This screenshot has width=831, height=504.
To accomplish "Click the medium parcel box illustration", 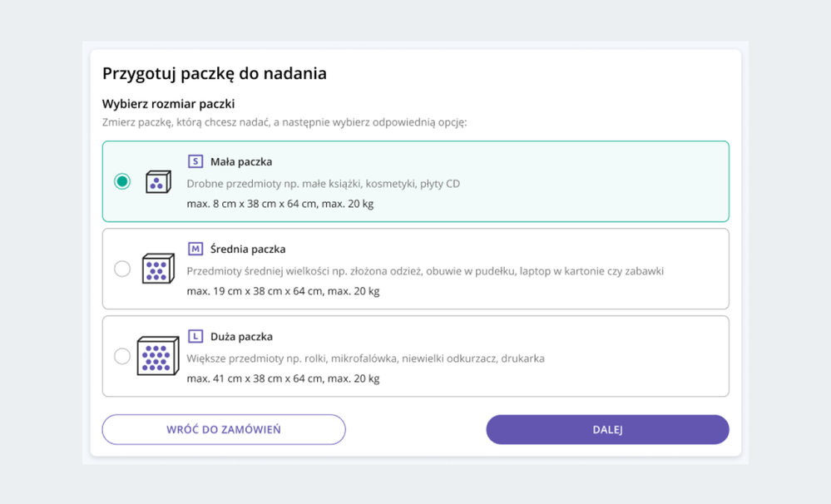I will coord(156,269).
